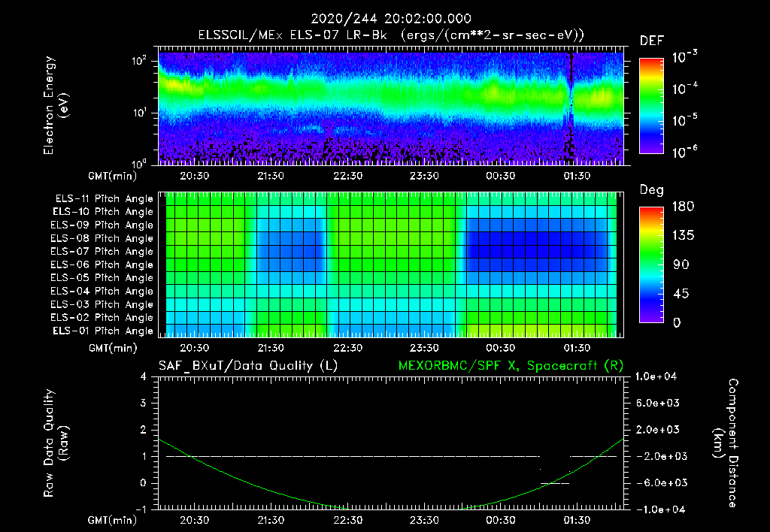Click the ELS-01 Pitch Angle row label

click(x=103, y=331)
